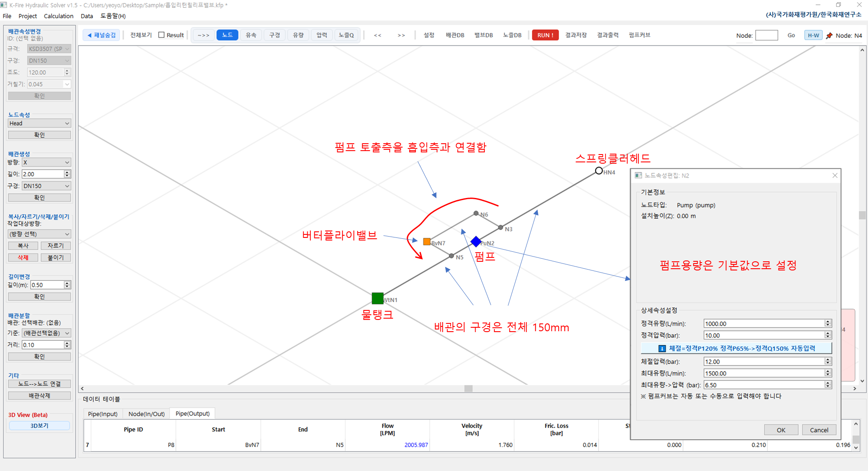868x471 pixels.
Task: Toggle the 노드 display mode button
Action: tap(227, 35)
